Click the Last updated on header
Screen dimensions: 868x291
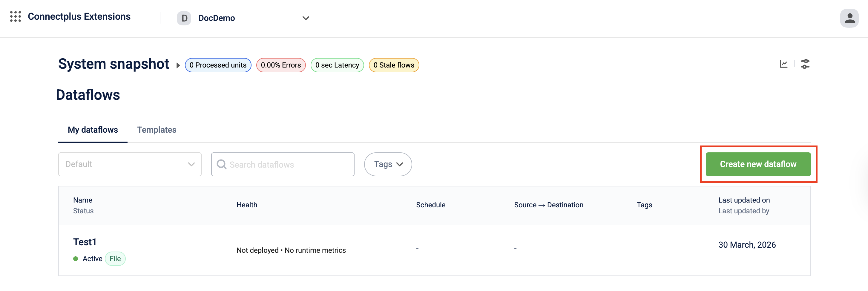click(744, 200)
